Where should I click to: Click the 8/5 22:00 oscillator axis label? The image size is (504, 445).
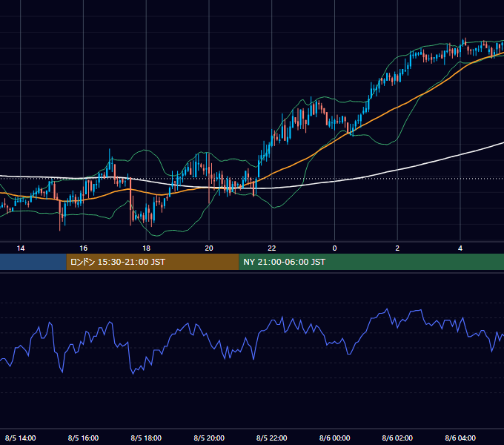tap(272, 438)
